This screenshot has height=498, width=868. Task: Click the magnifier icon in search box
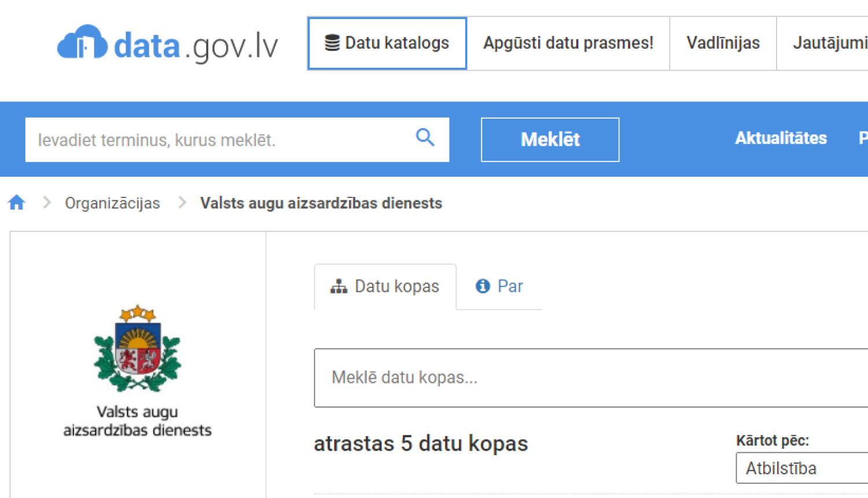425,138
